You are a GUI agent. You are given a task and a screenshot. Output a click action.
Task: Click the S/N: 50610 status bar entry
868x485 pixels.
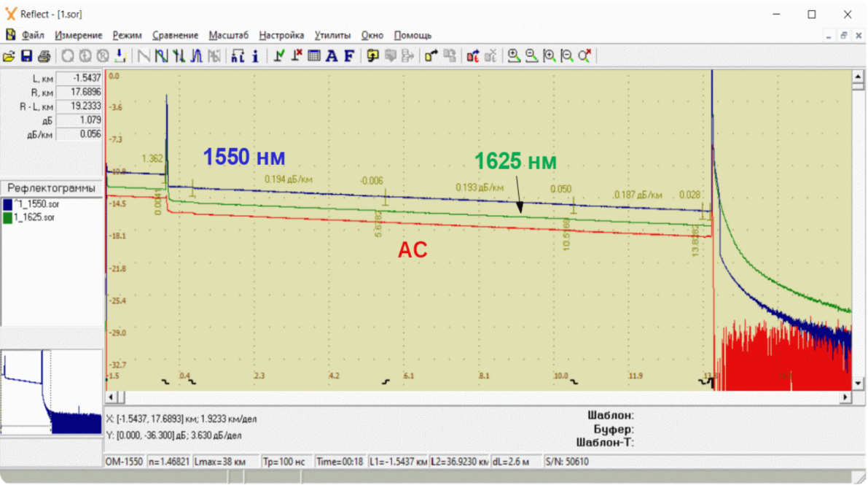tap(568, 462)
